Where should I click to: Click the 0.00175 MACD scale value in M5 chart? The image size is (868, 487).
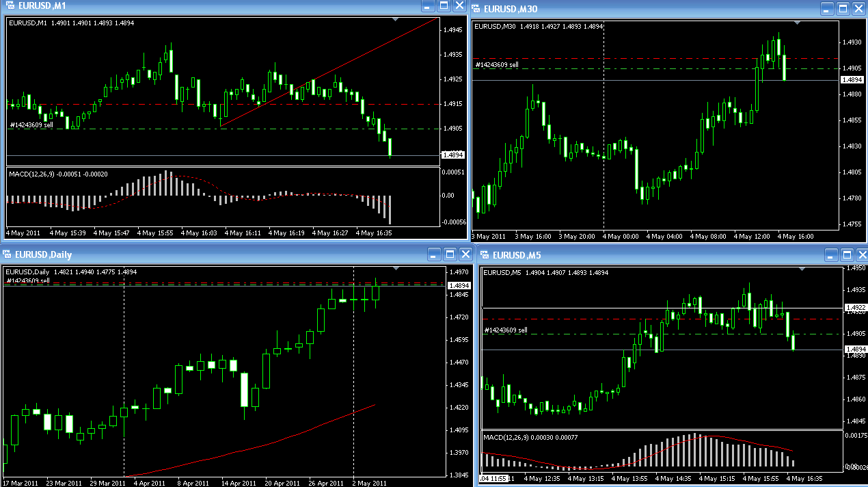(x=856, y=435)
